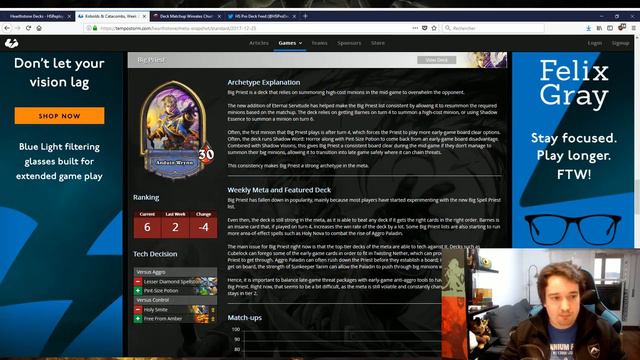
Task: Open a new tab with the plus icon
Action: pos(305,16)
